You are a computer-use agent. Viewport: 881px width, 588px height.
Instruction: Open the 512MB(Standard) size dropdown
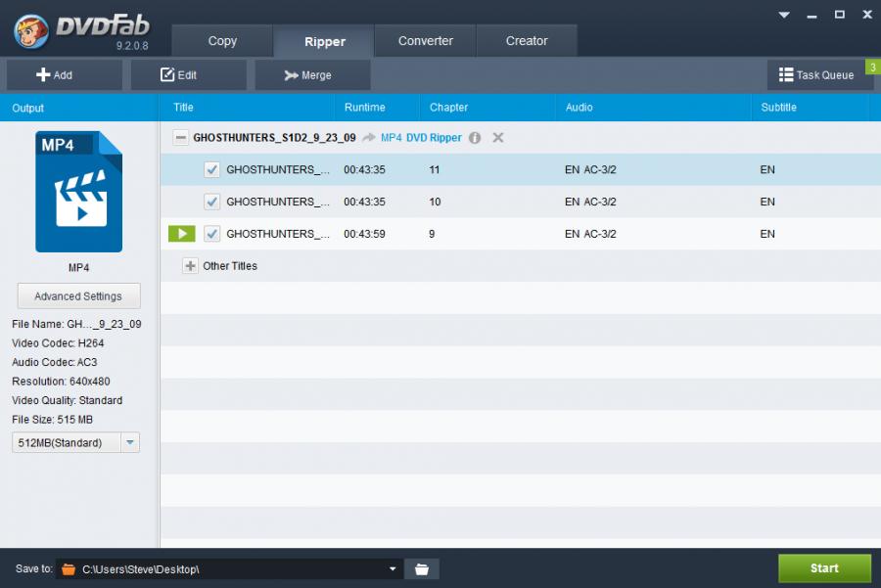130,443
